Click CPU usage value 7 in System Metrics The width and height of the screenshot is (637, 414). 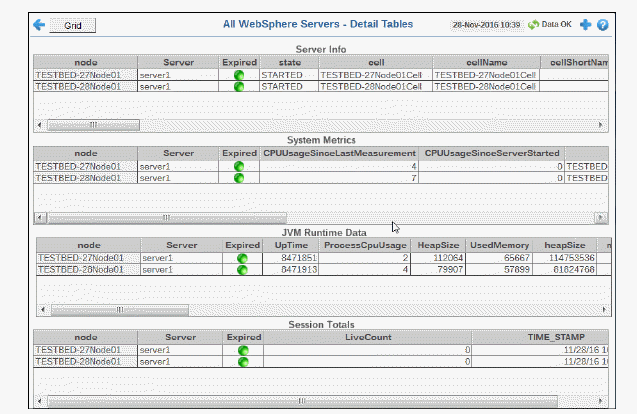[414, 178]
